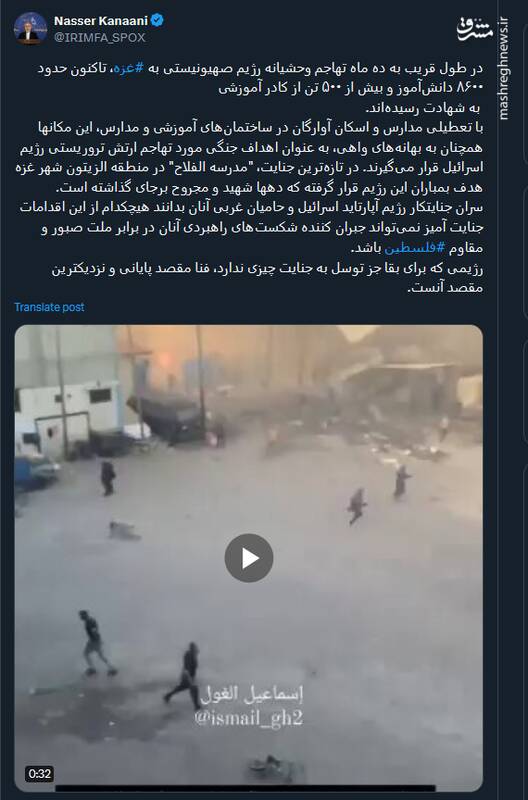Click the quoted "مدرسه الفلاح" phrase
Viewport: 528px width, 800px height.
pyautogui.click(x=306, y=168)
